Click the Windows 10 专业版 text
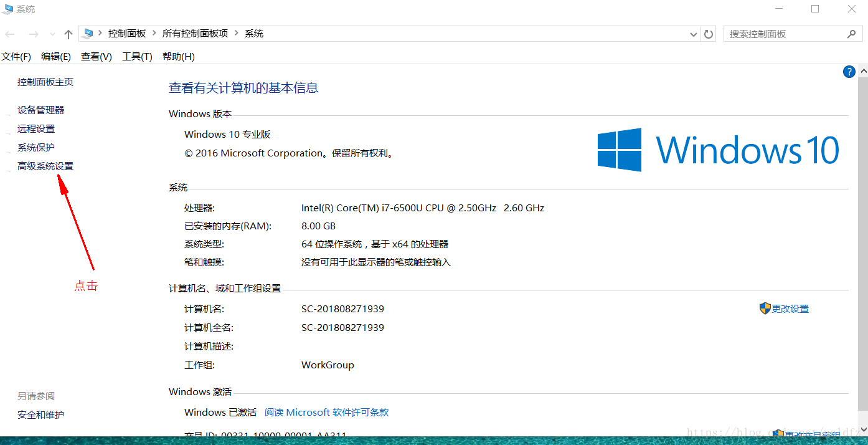868x445 pixels. coord(227,135)
